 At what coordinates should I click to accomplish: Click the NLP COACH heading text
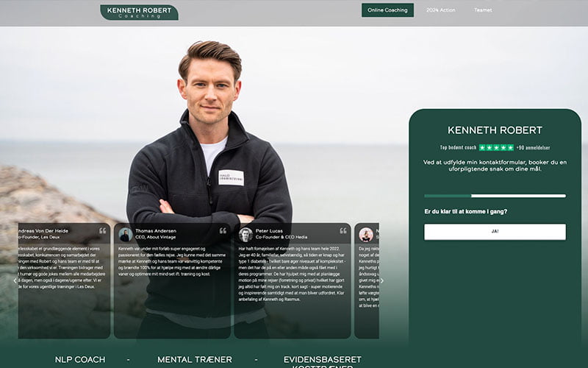point(80,360)
